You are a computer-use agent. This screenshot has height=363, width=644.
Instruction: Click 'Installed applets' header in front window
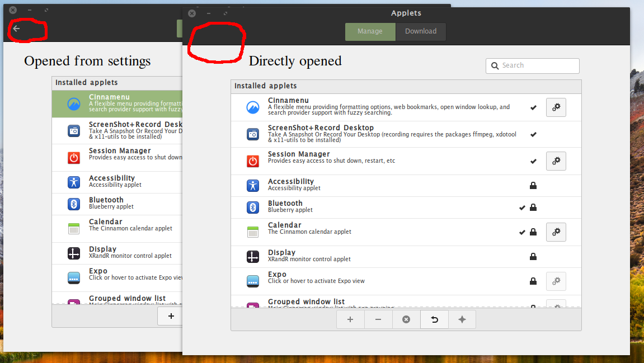(x=266, y=86)
